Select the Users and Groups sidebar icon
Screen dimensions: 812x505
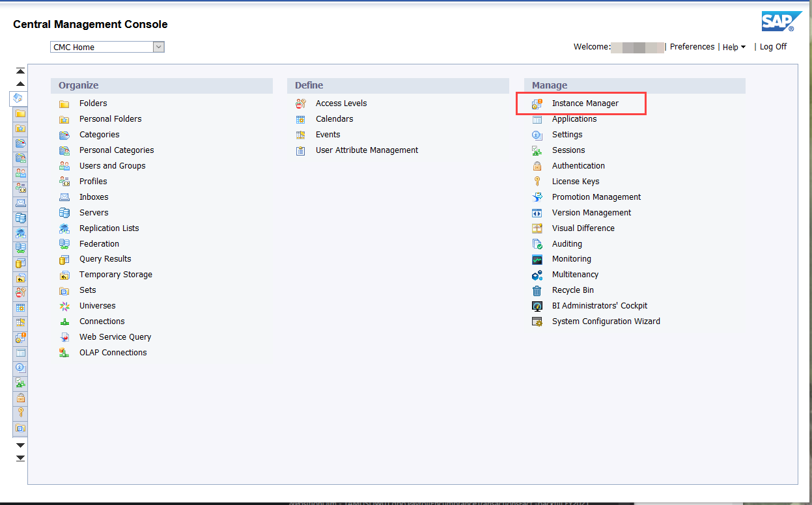[21, 173]
